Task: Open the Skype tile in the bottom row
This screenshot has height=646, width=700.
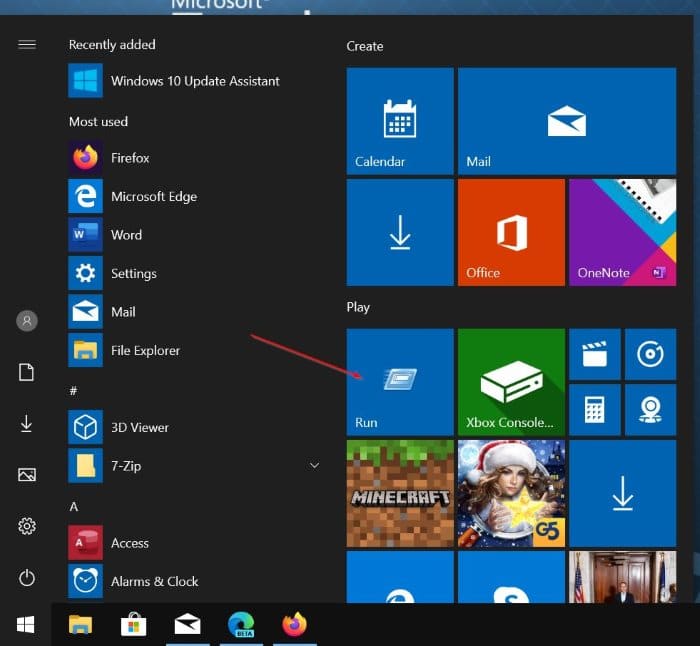Action: [x=511, y=577]
